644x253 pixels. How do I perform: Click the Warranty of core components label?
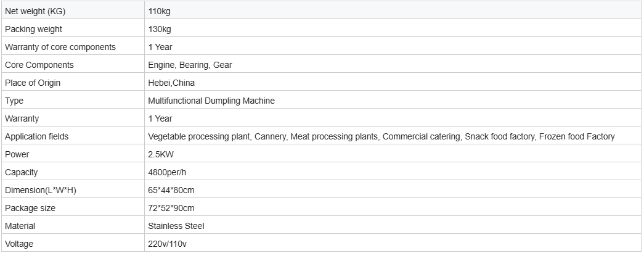point(60,47)
